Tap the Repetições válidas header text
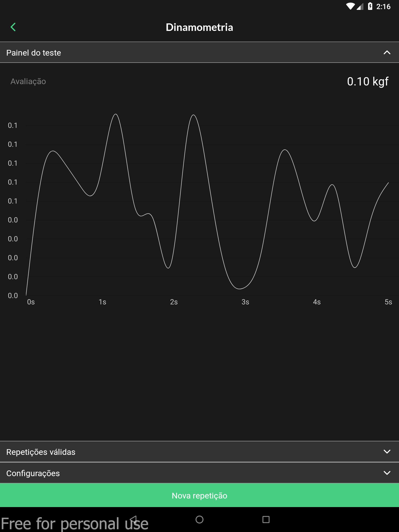 [41, 452]
